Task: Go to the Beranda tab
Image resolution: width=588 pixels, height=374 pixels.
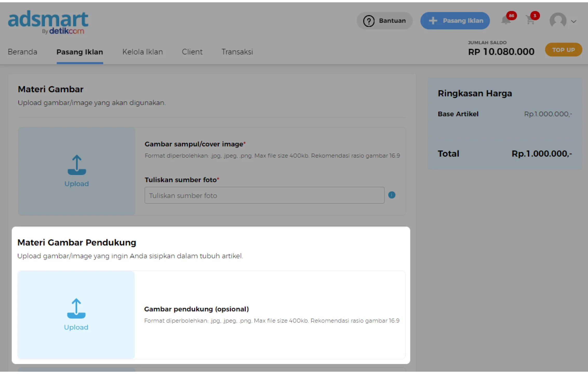Action: (x=22, y=52)
